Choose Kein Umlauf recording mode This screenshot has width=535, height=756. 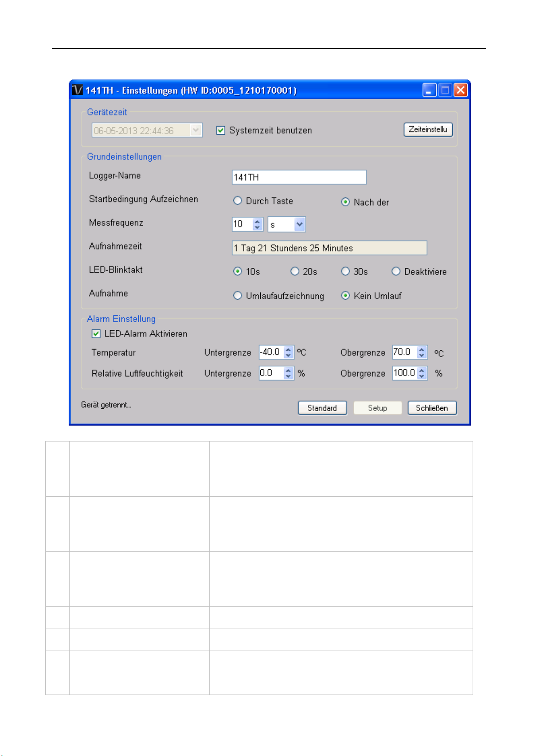pos(345,296)
